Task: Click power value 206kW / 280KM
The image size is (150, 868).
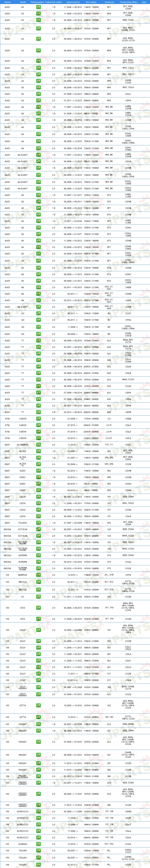Action: [91, 838]
